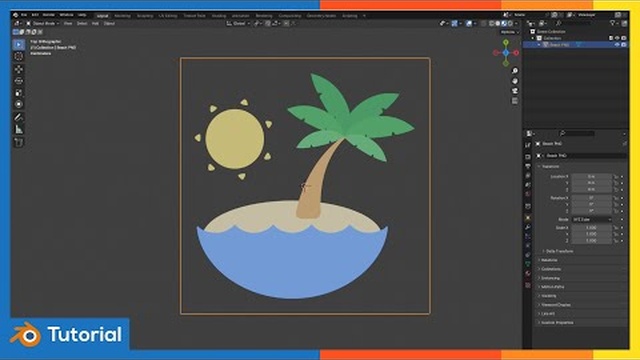Collapse the Transform panel

tap(549, 167)
